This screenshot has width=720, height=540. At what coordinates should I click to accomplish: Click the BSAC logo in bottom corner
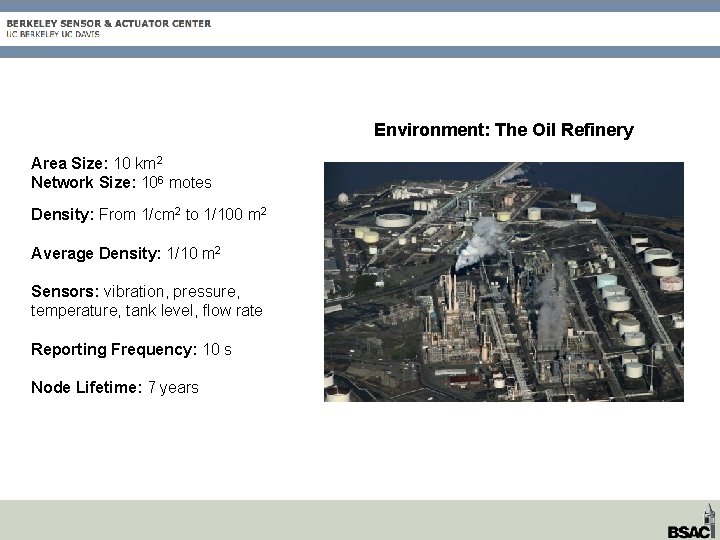pos(692,522)
